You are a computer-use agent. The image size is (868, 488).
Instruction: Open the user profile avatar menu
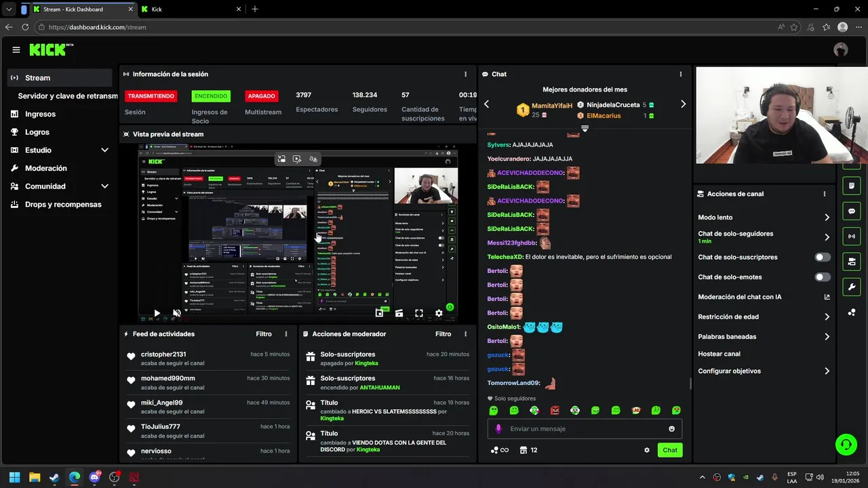coord(841,49)
